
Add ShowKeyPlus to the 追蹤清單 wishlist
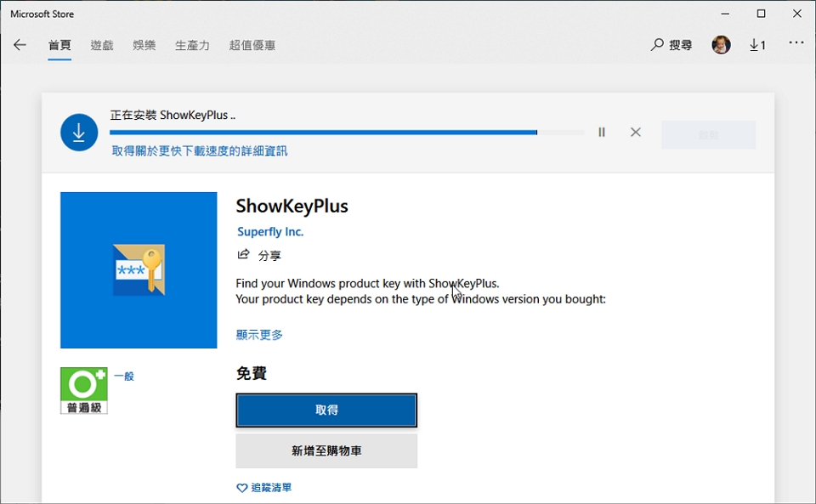tap(263, 488)
